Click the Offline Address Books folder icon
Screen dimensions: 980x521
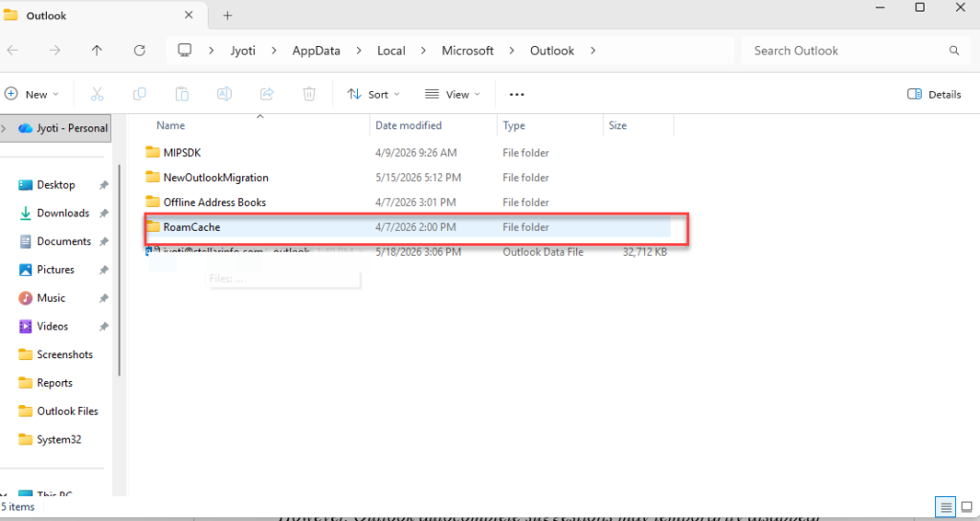(152, 202)
